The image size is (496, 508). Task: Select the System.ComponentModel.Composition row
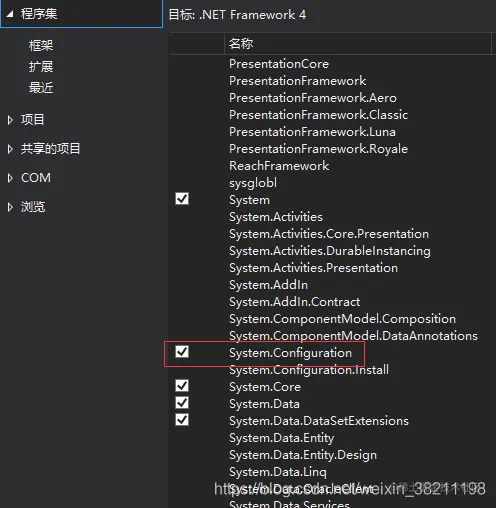click(343, 319)
